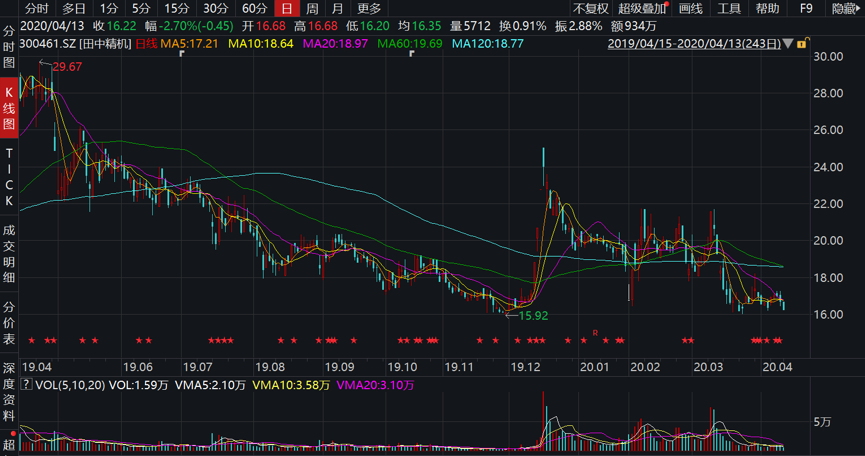Click the 2019/04/15-2020/04/13 date range link

pyautogui.click(x=696, y=44)
